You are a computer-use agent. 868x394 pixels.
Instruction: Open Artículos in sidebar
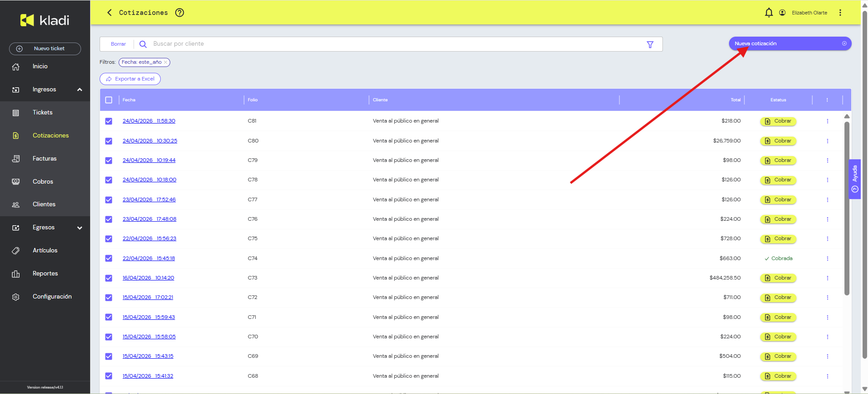click(x=45, y=251)
